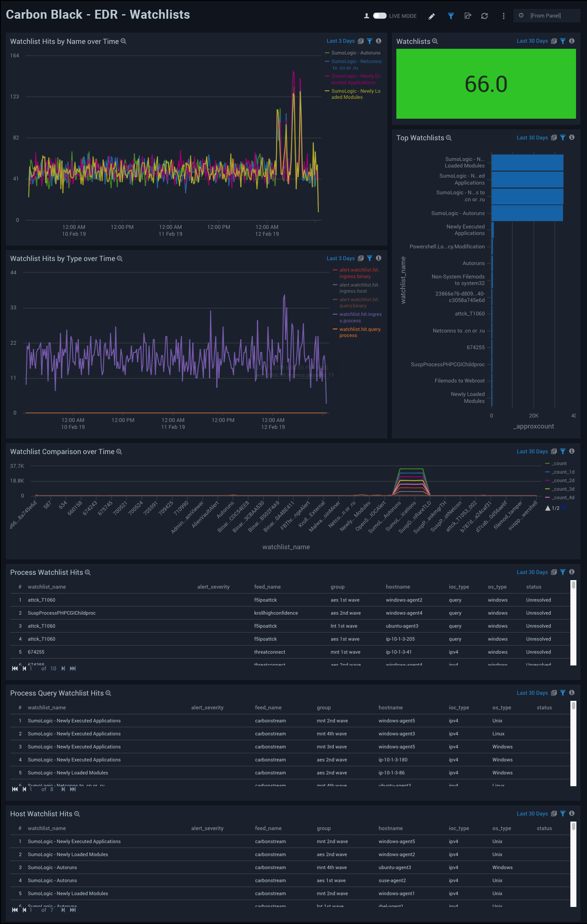Open the [From Panel] time range picker
587x924 pixels.
[x=546, y=15]
